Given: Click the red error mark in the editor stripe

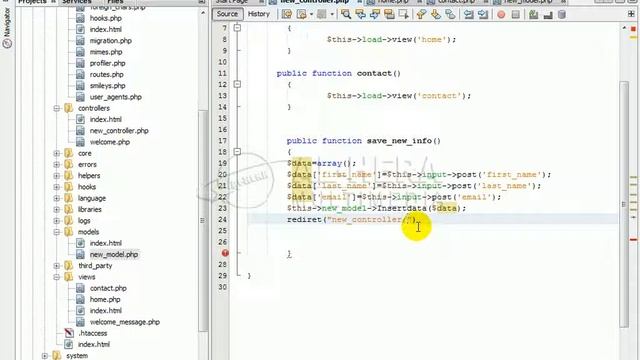Looking at the screenshot, I should [x=633, y=239].
